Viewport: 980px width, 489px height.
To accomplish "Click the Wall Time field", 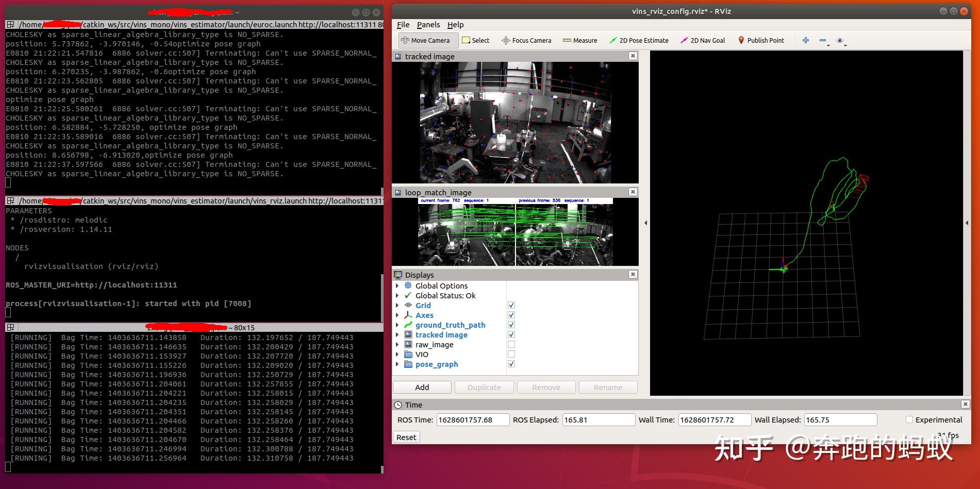I will click(x=715, y=419).
